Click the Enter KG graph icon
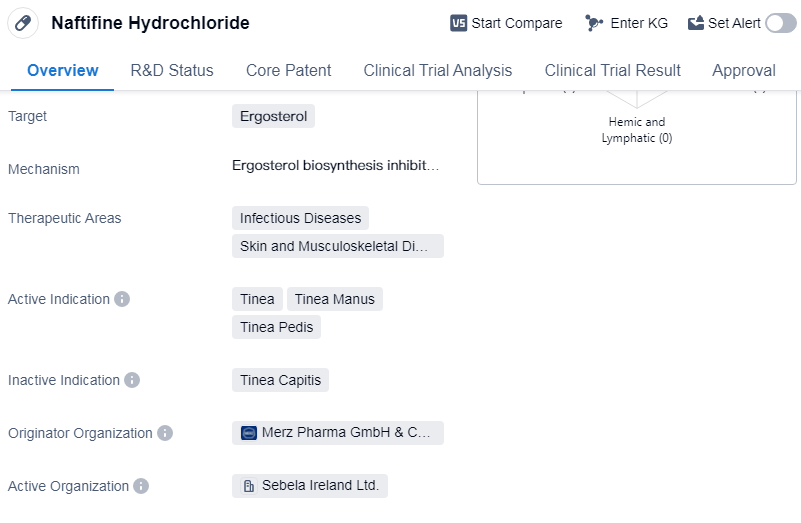Viewport: 801px width, 523px height. click(594, 23)
